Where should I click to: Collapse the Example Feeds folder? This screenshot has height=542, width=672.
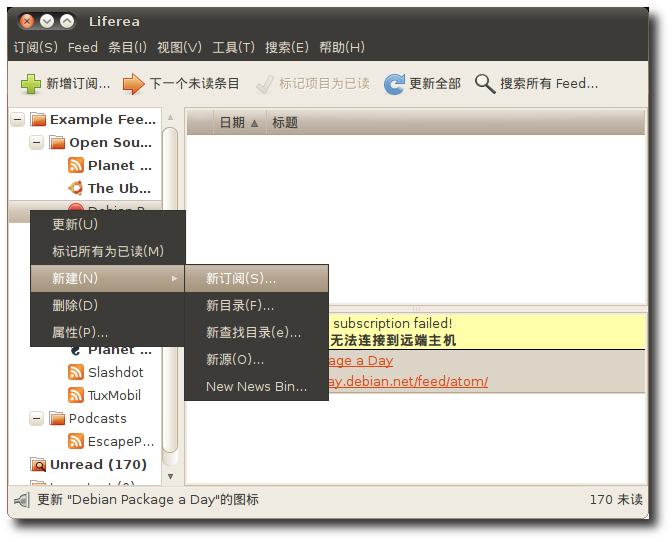(x=18, y=119)
